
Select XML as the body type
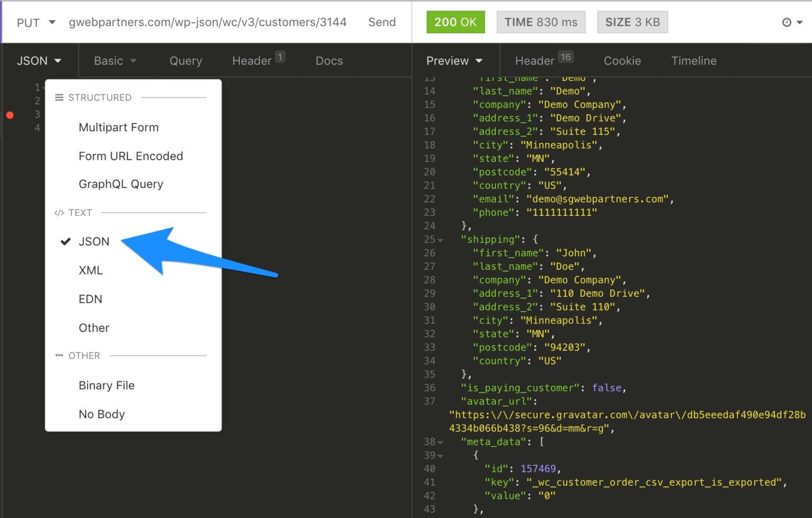90,270
